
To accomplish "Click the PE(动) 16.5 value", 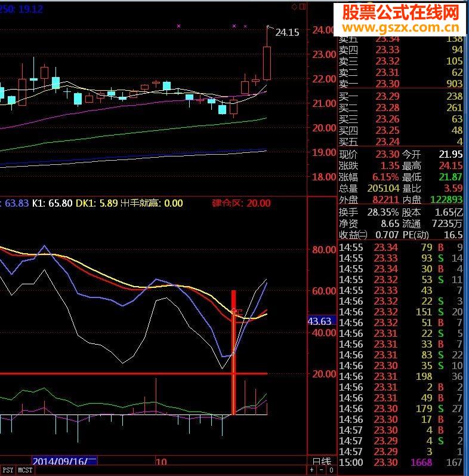I will 453,235.
